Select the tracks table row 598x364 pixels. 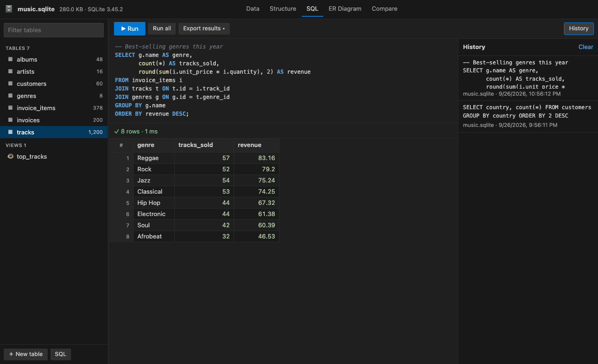pyautogui.click(x=54, y=132)
